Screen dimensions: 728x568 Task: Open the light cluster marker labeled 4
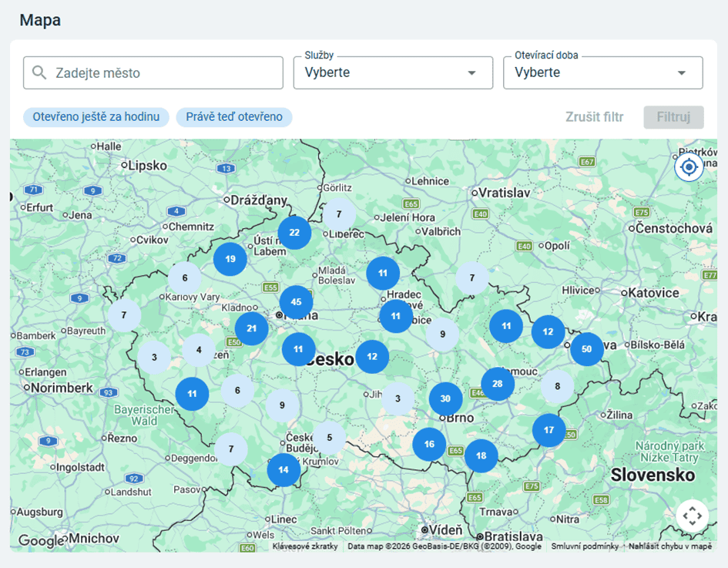[x=199, y=350]
